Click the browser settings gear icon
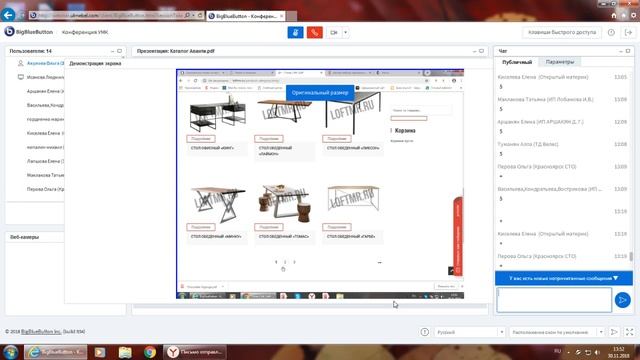Image resolution: width=640 pixels, height=360 pixels. point(633,16)
